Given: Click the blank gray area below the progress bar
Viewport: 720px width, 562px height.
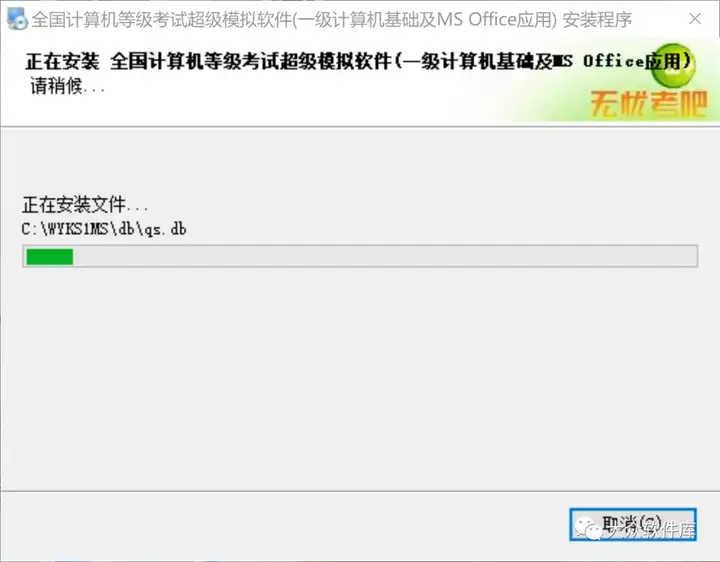Looking at the screenshot, I should coord(360,377).
